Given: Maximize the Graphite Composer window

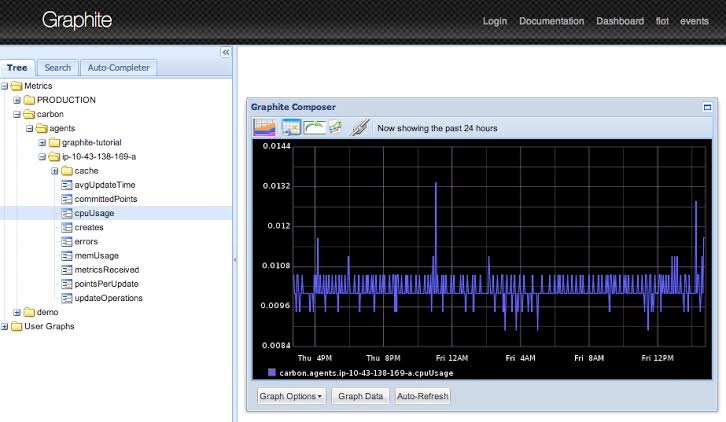Looking at the screenshot, I should tap(707, 107).
